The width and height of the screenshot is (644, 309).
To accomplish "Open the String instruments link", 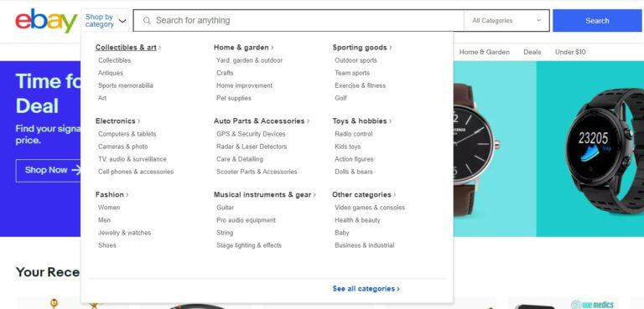I will 225,233.
